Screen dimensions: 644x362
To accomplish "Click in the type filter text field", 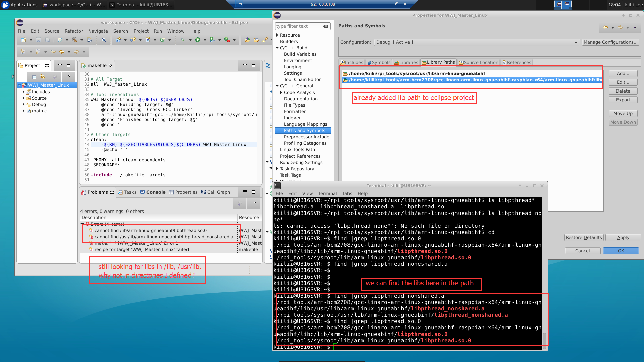I will 298,26.
